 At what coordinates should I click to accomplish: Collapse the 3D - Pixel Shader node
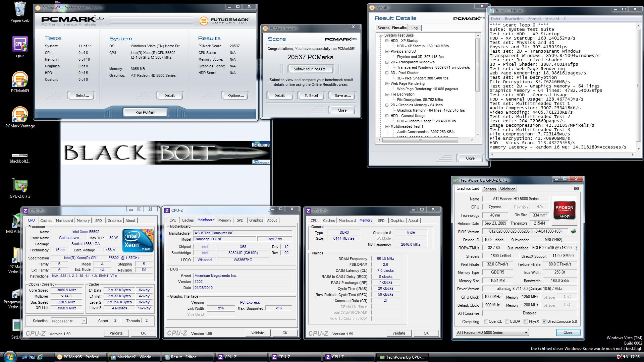click(387, 73)
